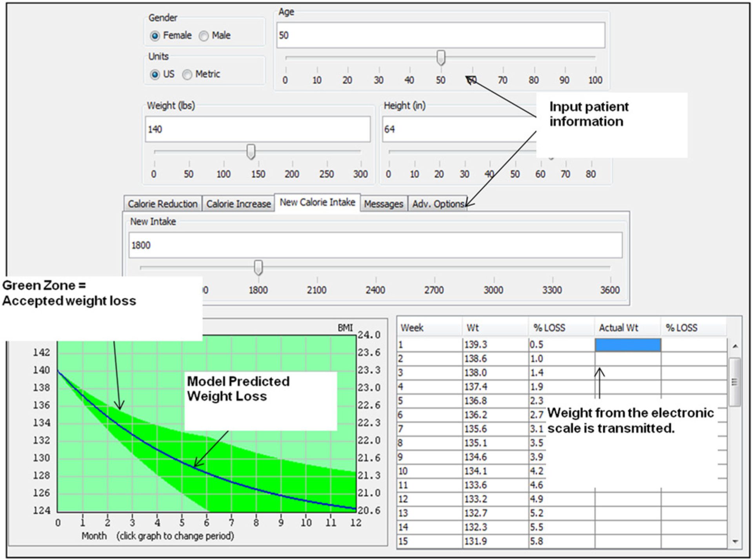The image size is (753, 560).
Task: Click the table scroll up arrow
Action: coord(735,346)
